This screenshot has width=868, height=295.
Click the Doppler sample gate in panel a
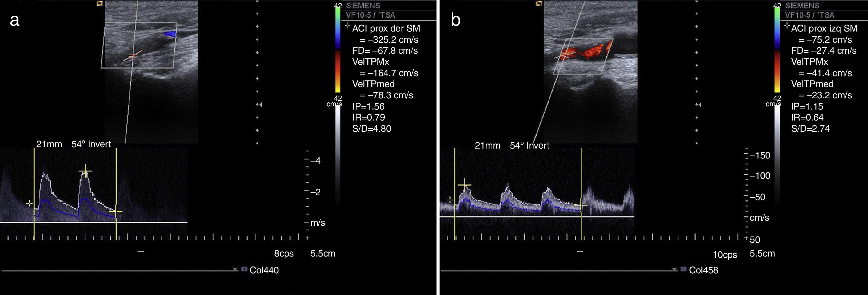(x=133, y=56)
